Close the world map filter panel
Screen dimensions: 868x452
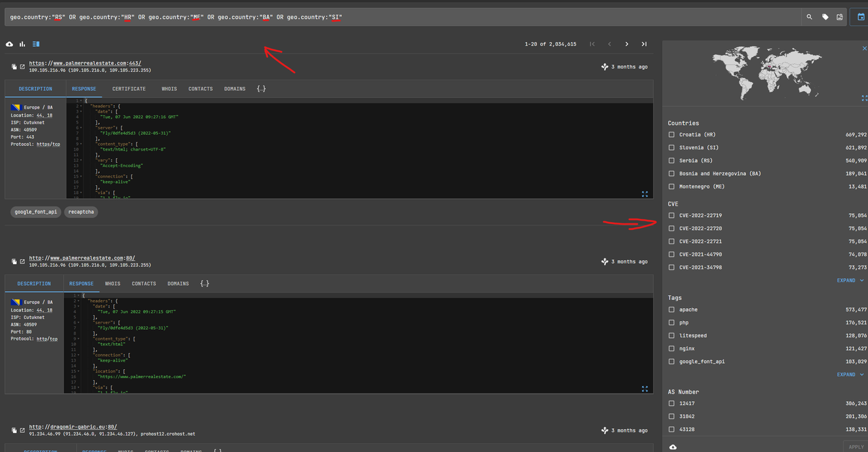[x=864, y=49]
